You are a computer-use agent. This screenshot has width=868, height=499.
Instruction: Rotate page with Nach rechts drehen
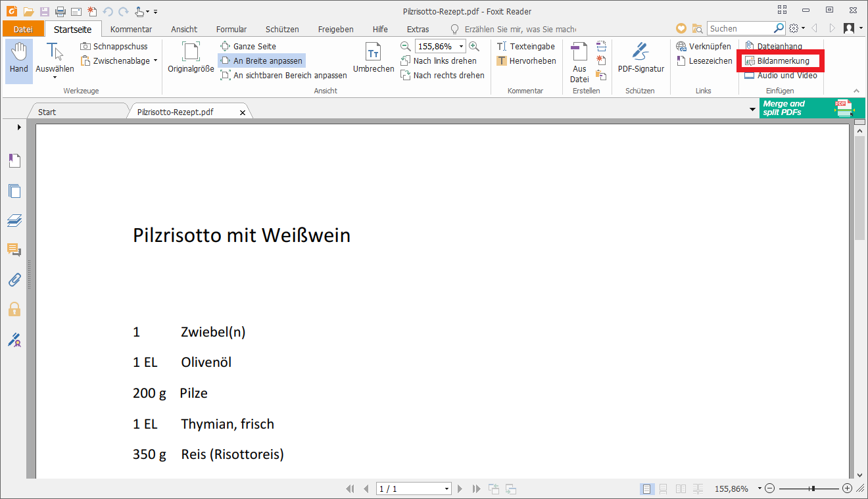(442, 76)
